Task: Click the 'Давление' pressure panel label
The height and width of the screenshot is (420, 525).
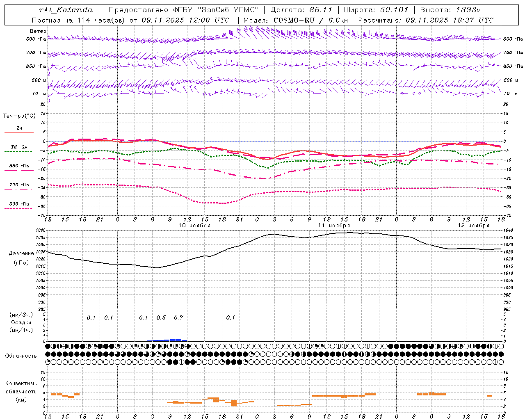Action: click(21, 253)
